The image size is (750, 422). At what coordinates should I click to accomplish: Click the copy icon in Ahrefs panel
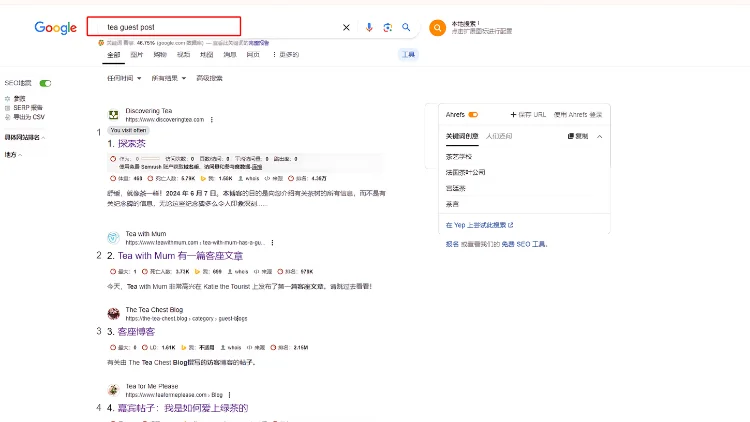[571, 136]
